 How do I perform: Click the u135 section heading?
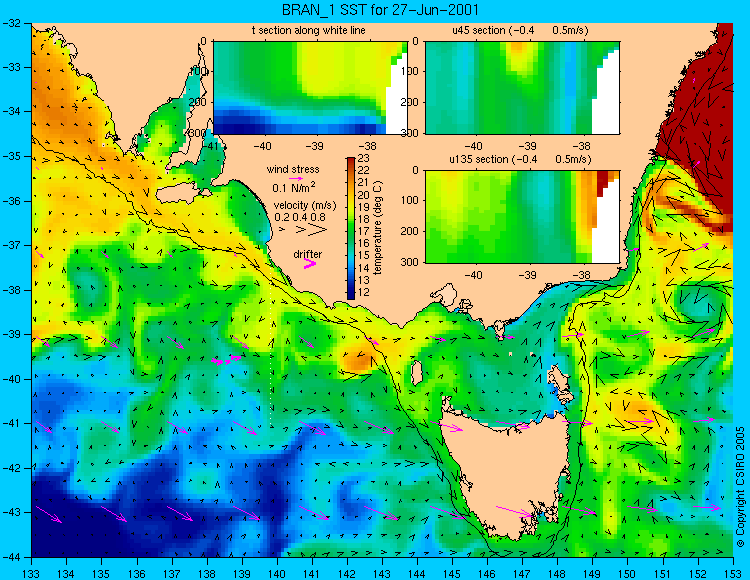click(520, 159)
